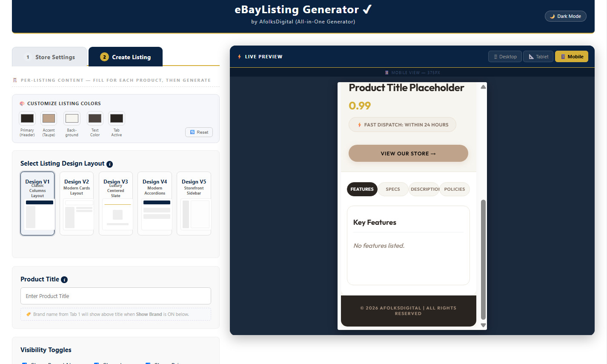Select Design V4 Modern Accordions layout

click(x=155, y=203)
